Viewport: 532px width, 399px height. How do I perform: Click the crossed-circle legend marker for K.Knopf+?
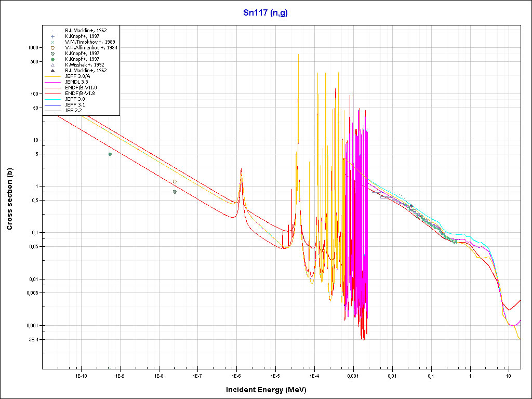(53, 54)
